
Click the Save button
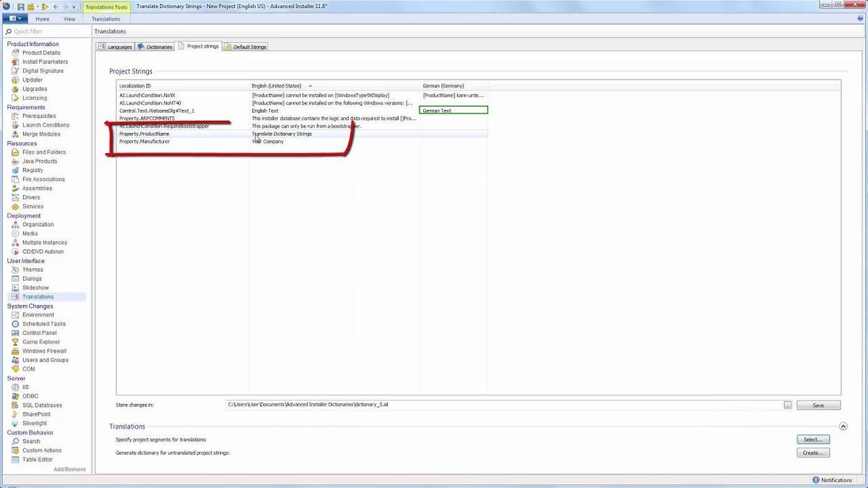(x=818, y=406)
